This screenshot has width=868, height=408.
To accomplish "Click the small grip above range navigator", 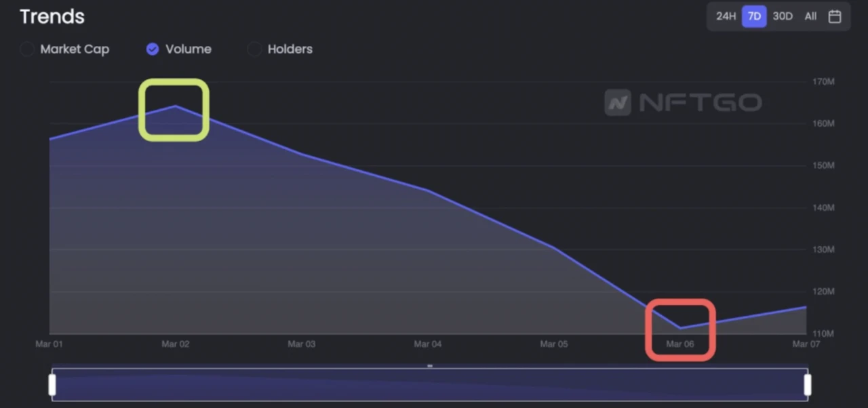I will point(429,366).
